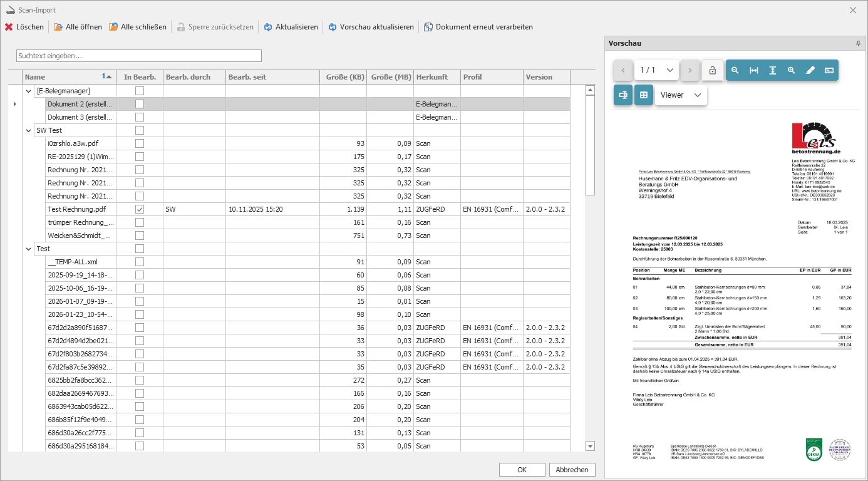868x481 pixels.
Task: Close all entries via Alle schließen icon
Action: [x=113, y=27]
